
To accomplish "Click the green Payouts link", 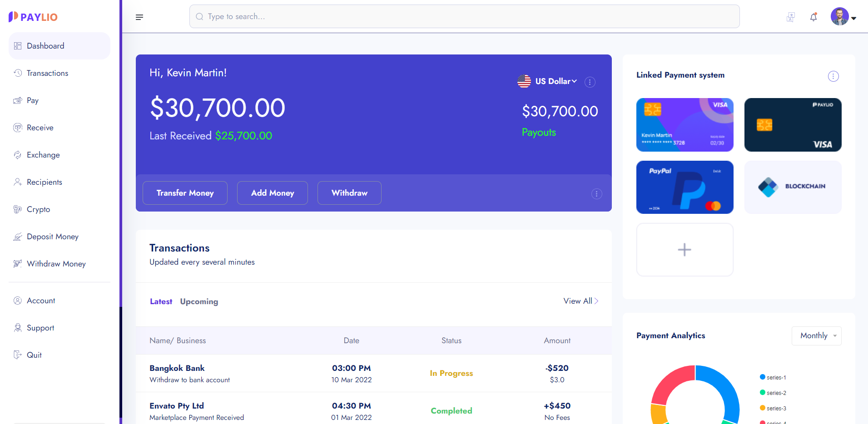I will point(539,132).
